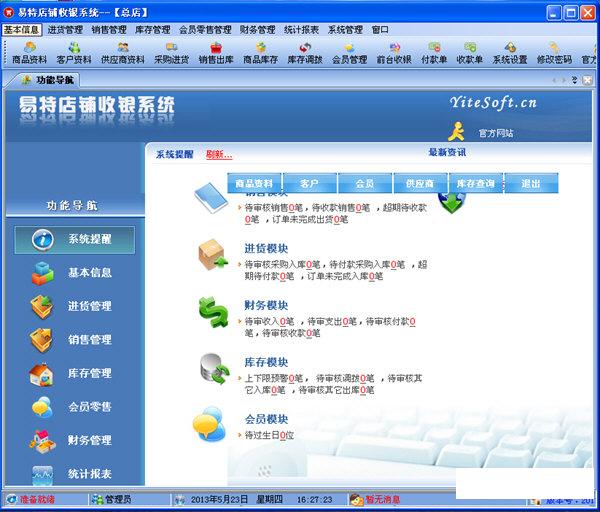Click the 退出 shortcut button
The image size is (600, 512).
531,183
